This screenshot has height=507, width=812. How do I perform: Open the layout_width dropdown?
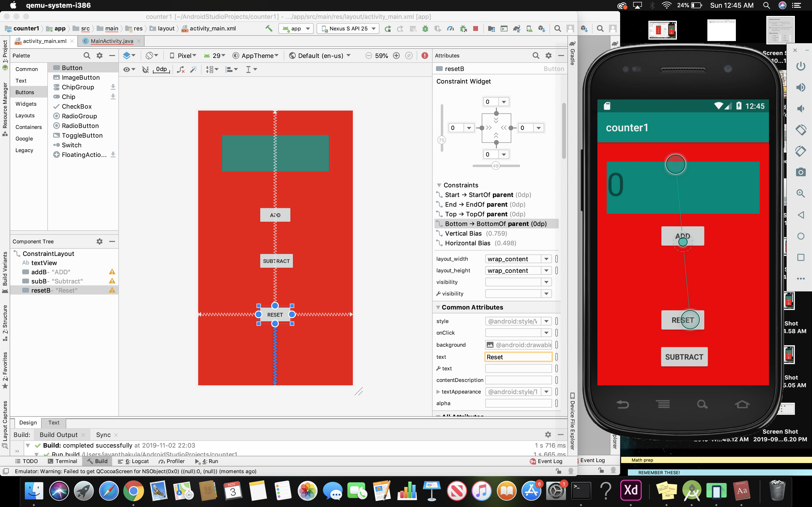click(x=546, y=259)
